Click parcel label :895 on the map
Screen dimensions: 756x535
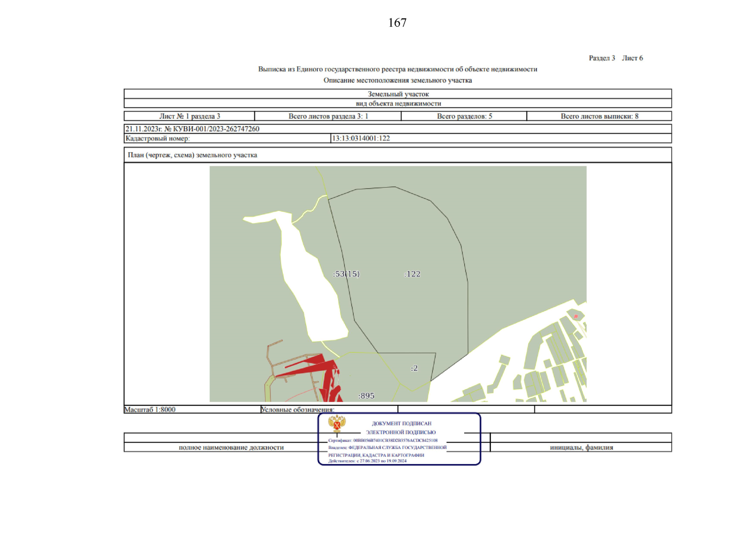click(366, 396)
